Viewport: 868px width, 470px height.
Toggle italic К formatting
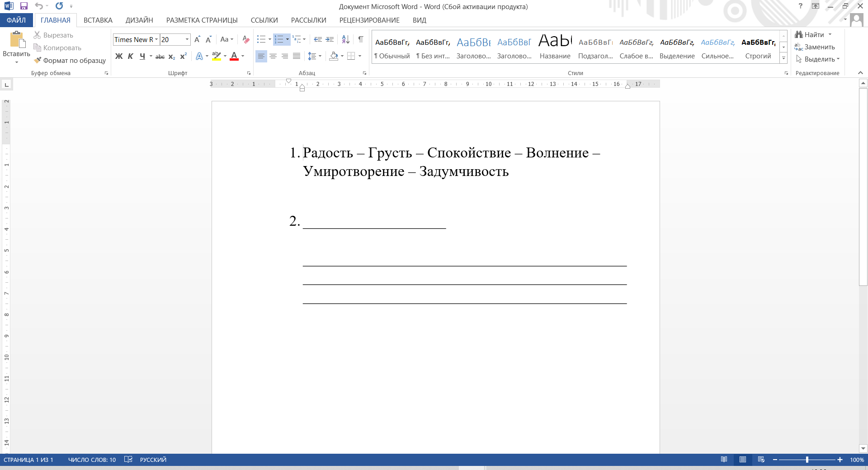pos(131,57)
